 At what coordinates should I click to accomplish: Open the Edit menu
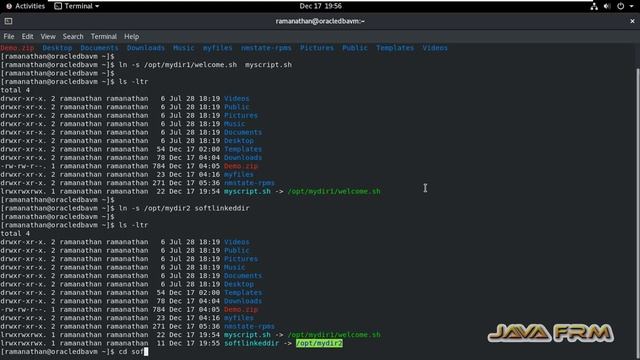tap(27, 37)
